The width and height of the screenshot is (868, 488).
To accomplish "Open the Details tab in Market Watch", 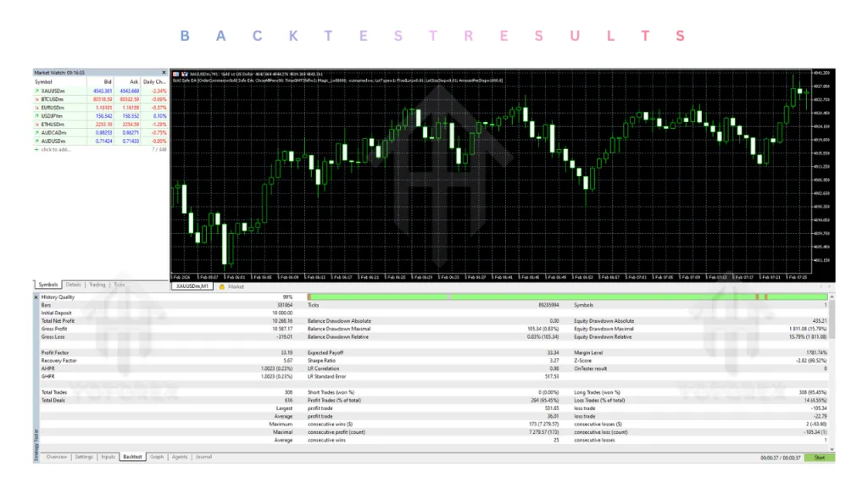I will pos(73,285).
